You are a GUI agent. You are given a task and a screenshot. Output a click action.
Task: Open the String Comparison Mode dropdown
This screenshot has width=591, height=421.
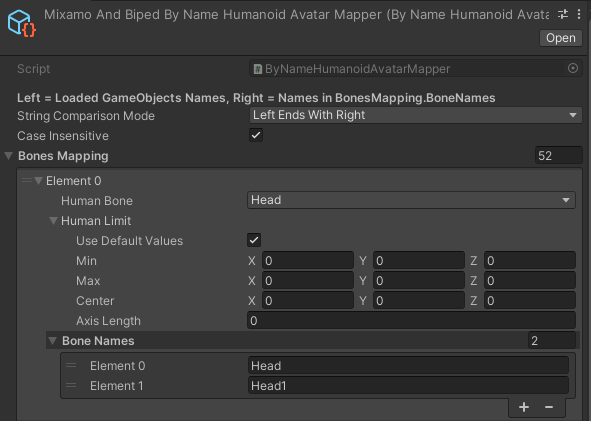(415, 115)
